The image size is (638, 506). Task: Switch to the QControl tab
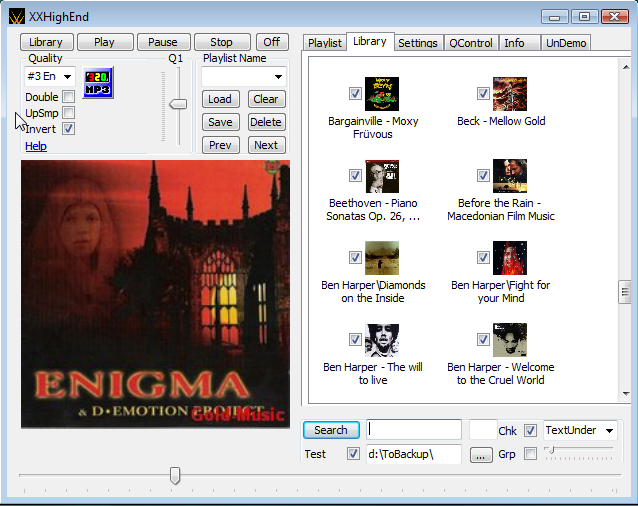click(471, 43)
